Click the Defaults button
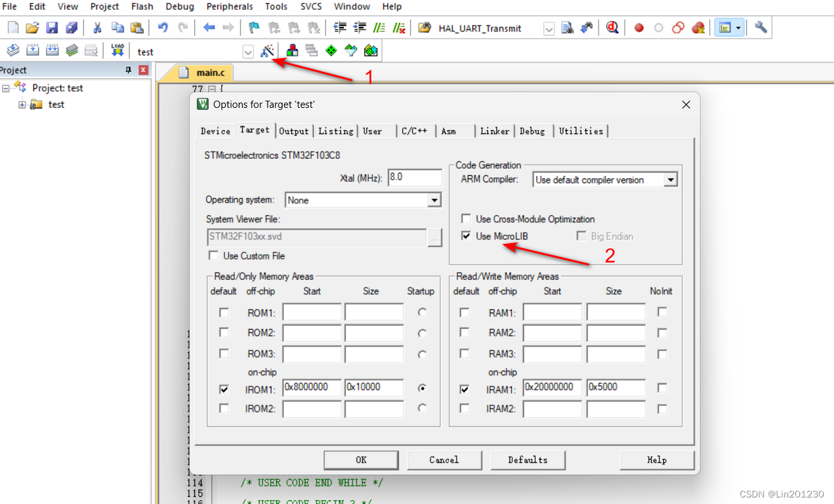Viewport: 834px width, 504px height. coord(528,460)
